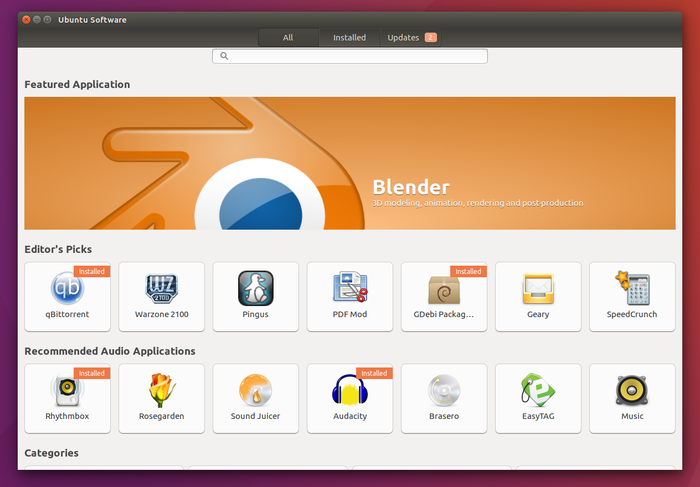Open the GDebi Package Installer icon
Screen dimensions: 700x487
coord(444,290)
